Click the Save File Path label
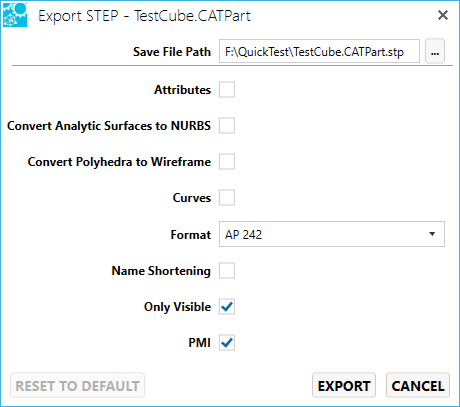460x407 pixels. pos(172,52)
